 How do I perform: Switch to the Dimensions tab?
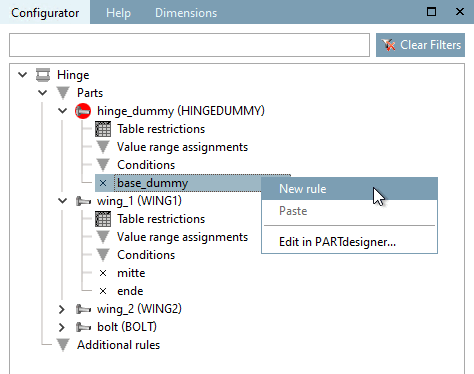tap(186, 13)
